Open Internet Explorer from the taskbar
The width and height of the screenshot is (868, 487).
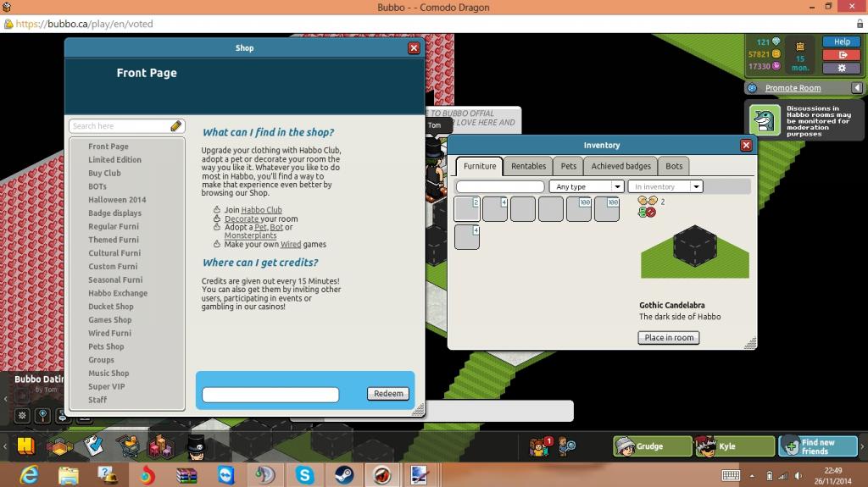click(29, 475)
